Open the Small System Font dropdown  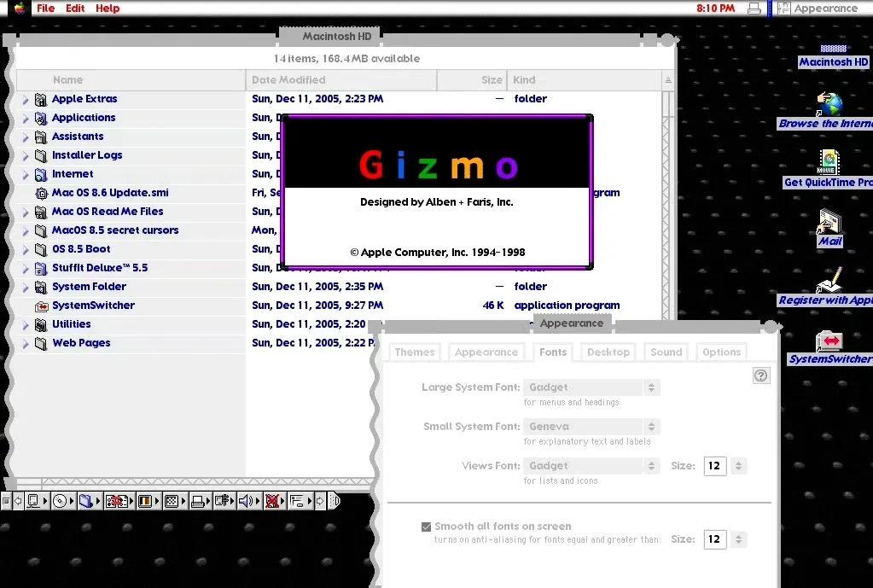pos(592,427)
